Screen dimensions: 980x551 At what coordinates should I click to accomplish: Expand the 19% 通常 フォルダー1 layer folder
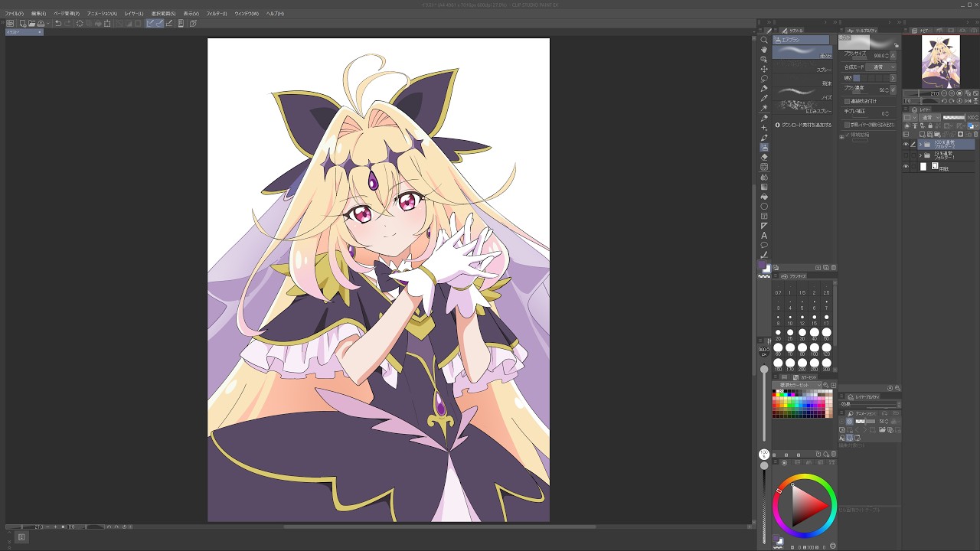pyautogui.click(x=920, y=155)
